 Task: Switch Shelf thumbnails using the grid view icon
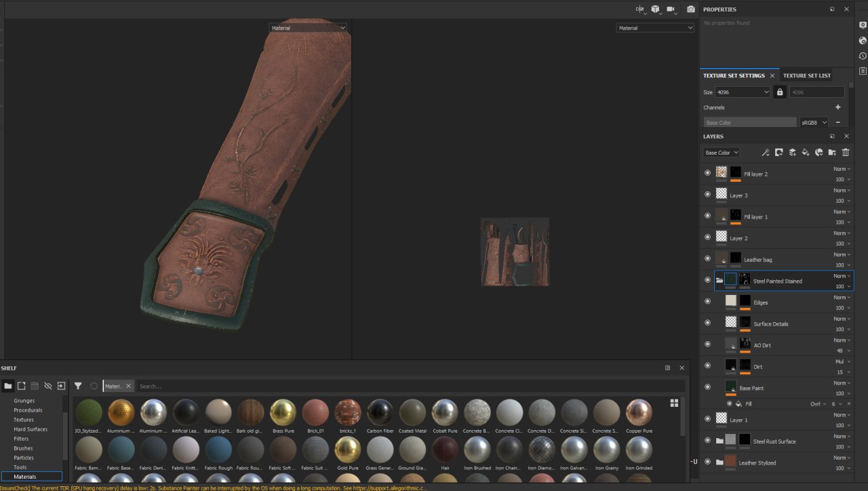point(674,403)
